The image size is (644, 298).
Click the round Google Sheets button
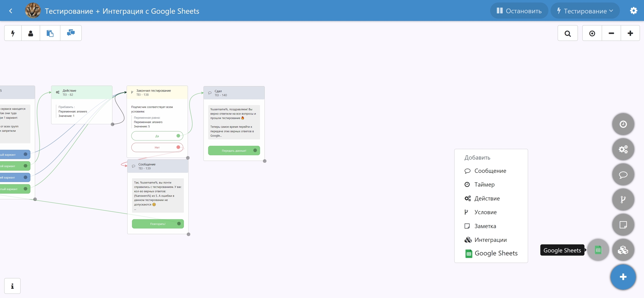[598, 250]
